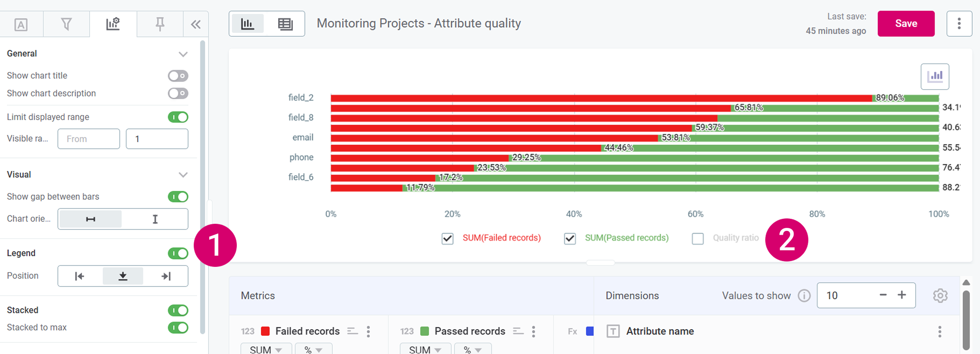Select the pin tab in the sidebar
Screen dimensions: 980x354
pyautogui.click(x=159, y=24)
